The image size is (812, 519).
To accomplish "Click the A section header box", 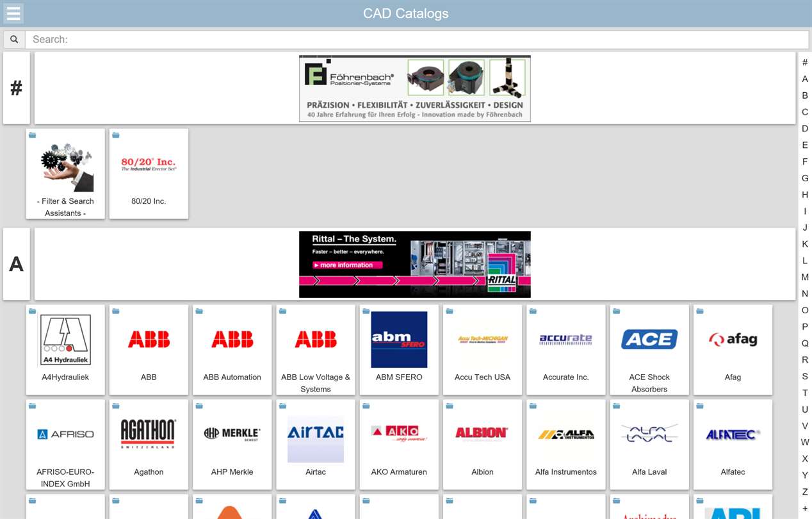I will click(x=17, y=264).
